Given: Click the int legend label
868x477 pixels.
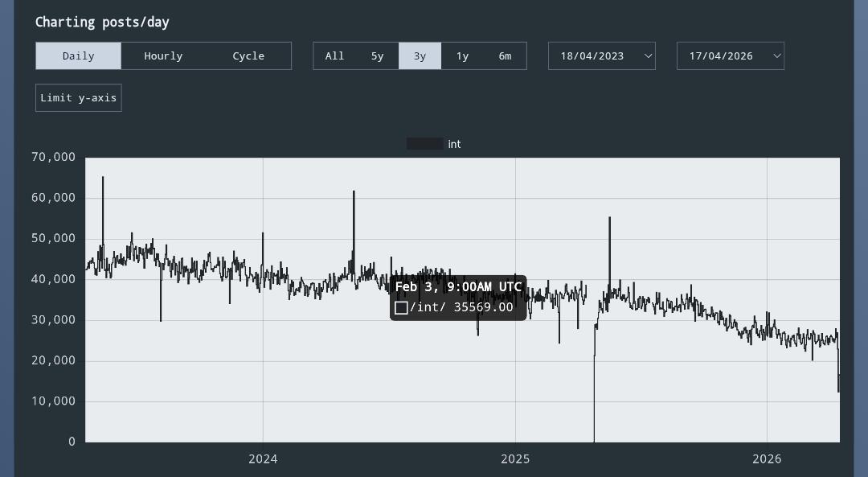Looking at the screenshot, I should click(454, 144).
